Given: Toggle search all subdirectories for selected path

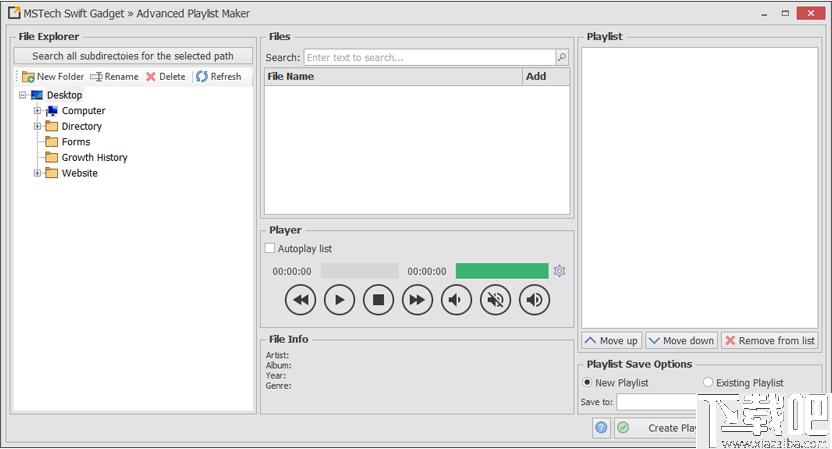Looking at the screenshot, I should pyautogui.click(x=133, y=56).
